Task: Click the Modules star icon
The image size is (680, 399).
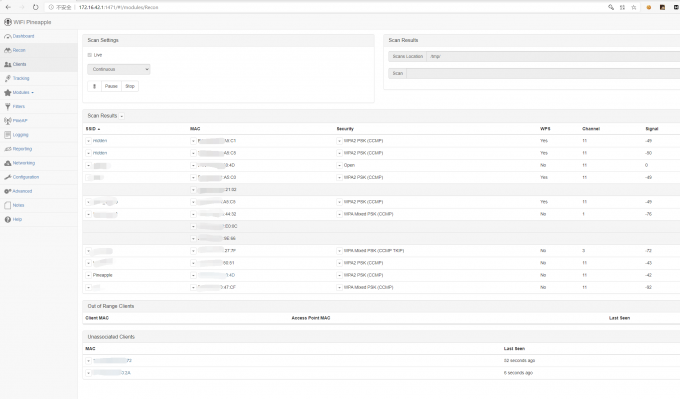Action: tap(7, 92)
